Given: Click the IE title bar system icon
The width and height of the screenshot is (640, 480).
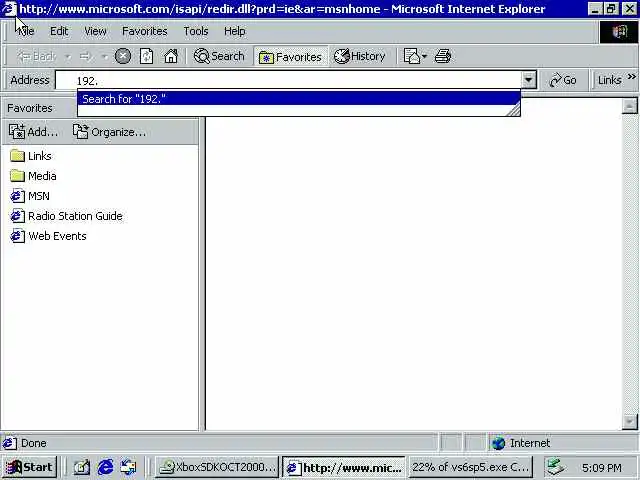Looking at the screenshot, I should coord(9,9).
